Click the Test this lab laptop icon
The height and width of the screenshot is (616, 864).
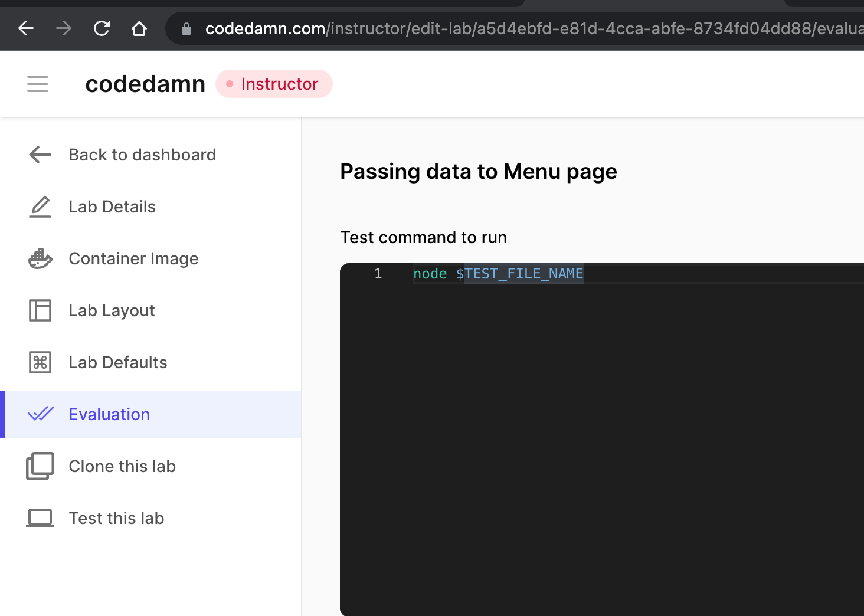coord(40,518)
